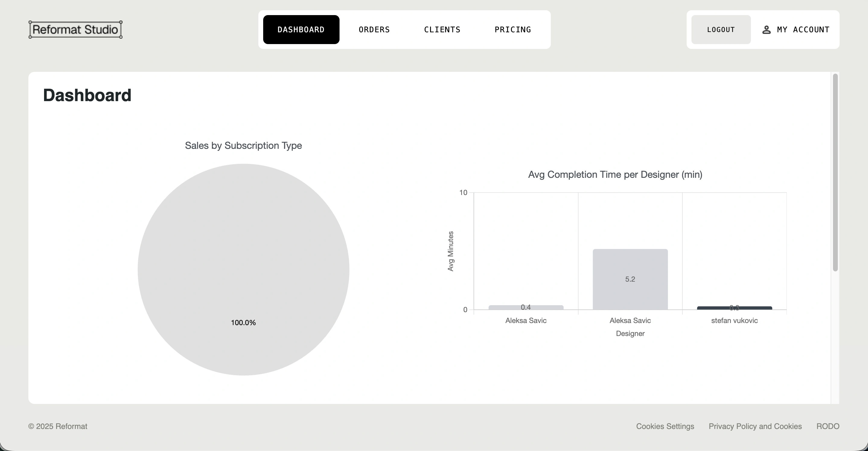868x451 pixels.
Task: Click the "Sales by Subscription Type" chart title
Action: pos(243,146)
